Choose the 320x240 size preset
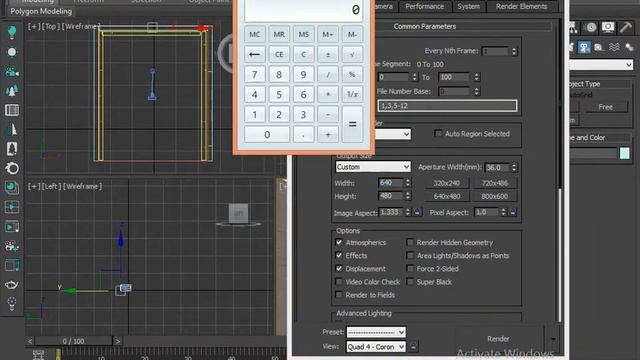Viewport: 640px width, 360px height. [447, 183]
